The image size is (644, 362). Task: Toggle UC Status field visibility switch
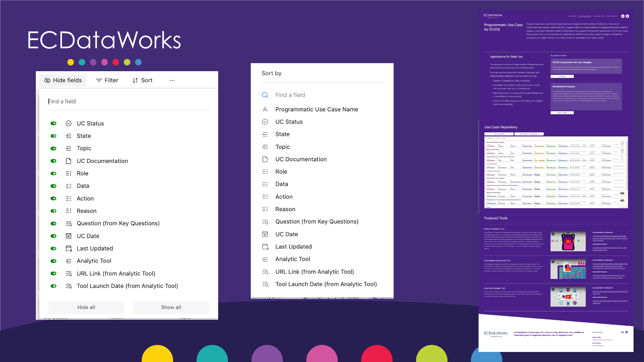54,123
